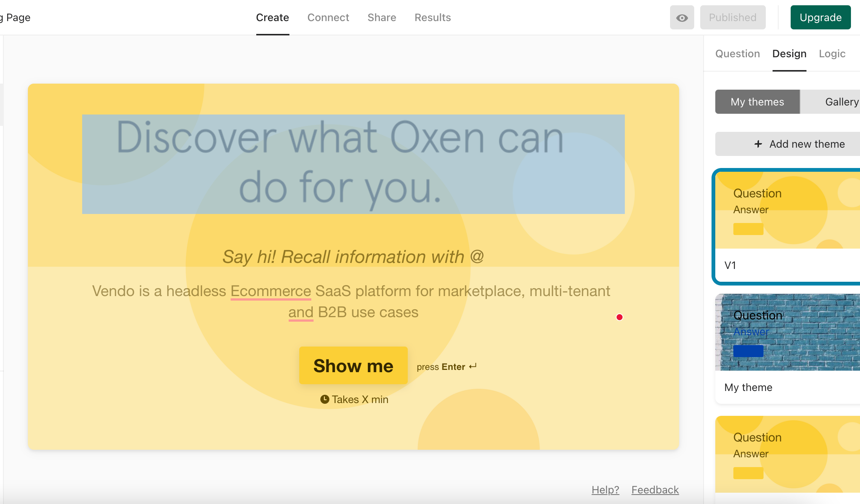Click the Vendo is a headless Ecommerce text
This screenshot has height=504, width=860.
(351, 301)
